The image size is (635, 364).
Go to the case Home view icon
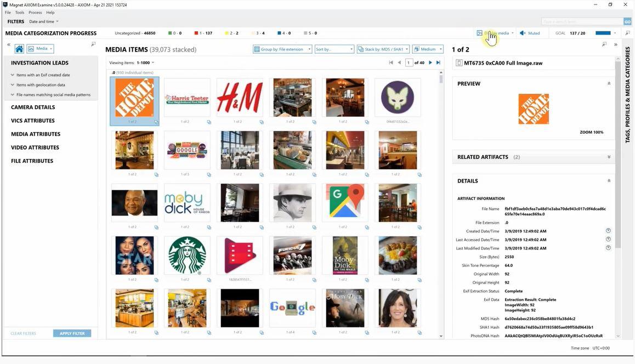click(x=19, y=49)
